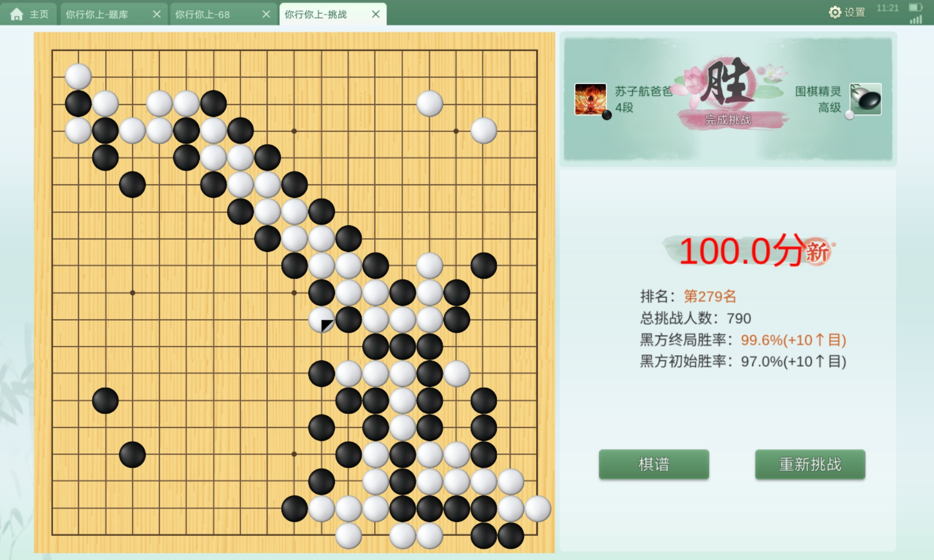Click the battery status icon
This screenshot has width=934, height=560.
click(x=915, y=7)
